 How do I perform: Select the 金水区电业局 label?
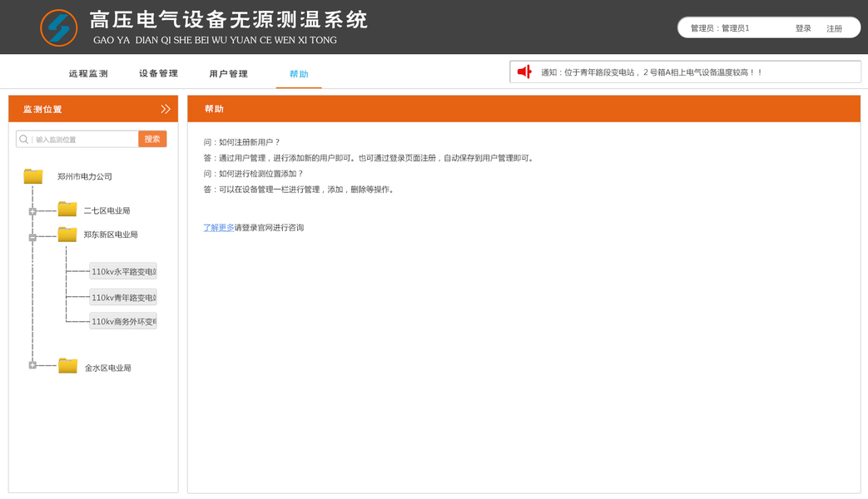[x=108, y=368]
